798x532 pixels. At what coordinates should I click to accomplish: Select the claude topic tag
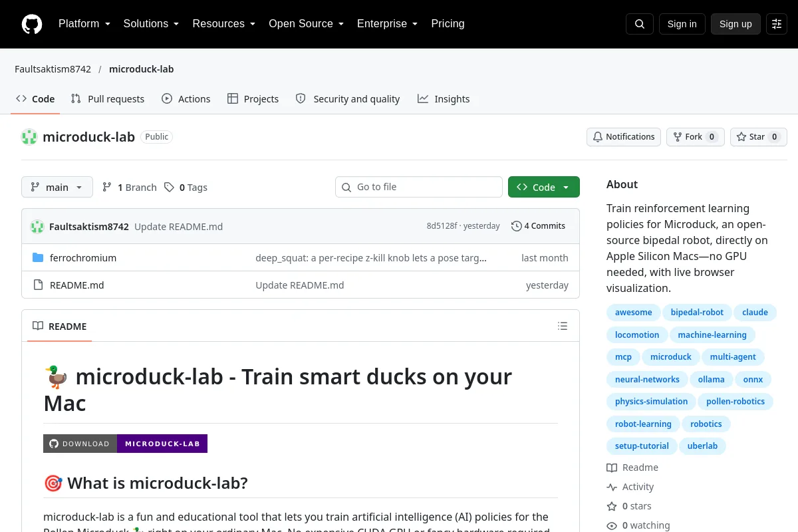coord(755,313)
